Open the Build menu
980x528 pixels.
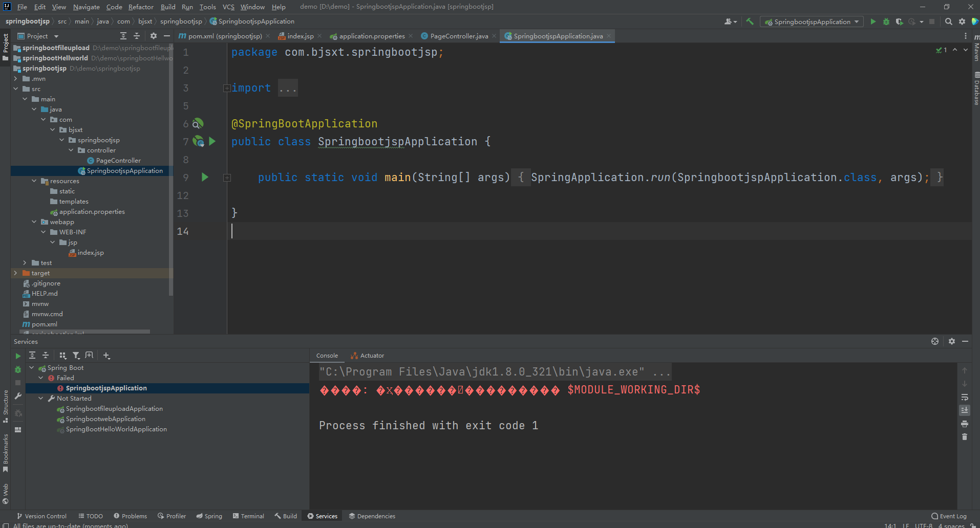(168, 7)
